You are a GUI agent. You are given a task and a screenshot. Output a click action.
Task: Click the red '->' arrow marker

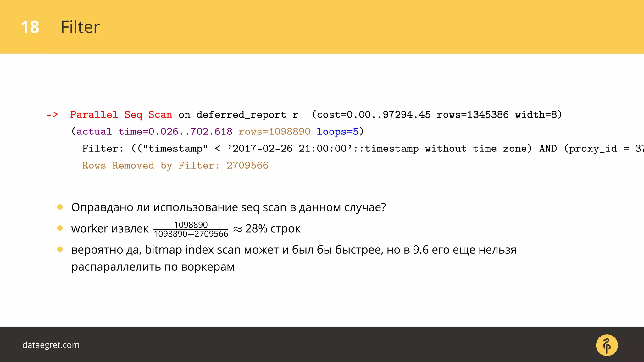coord(52,115)
